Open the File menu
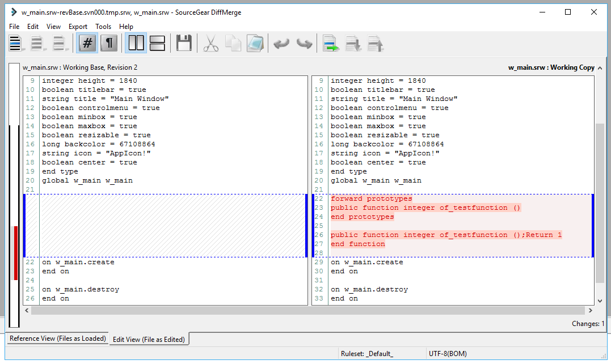Screen dimensions: 611x364 click(14, 27)
